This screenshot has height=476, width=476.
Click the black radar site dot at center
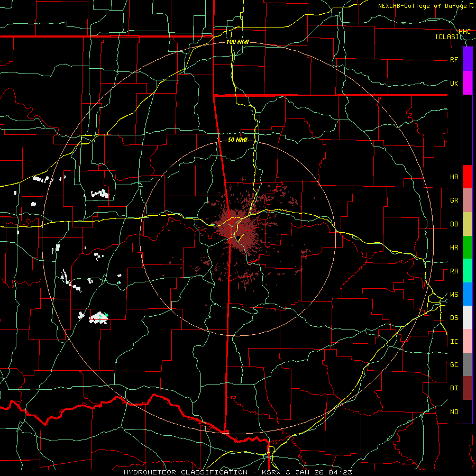[239, 237]
